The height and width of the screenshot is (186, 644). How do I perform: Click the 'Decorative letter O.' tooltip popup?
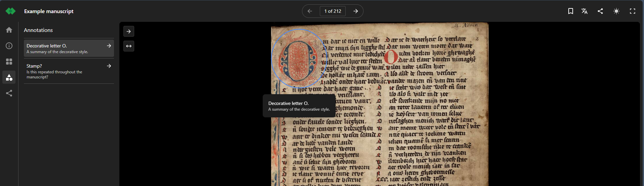(x=299, y=106)
